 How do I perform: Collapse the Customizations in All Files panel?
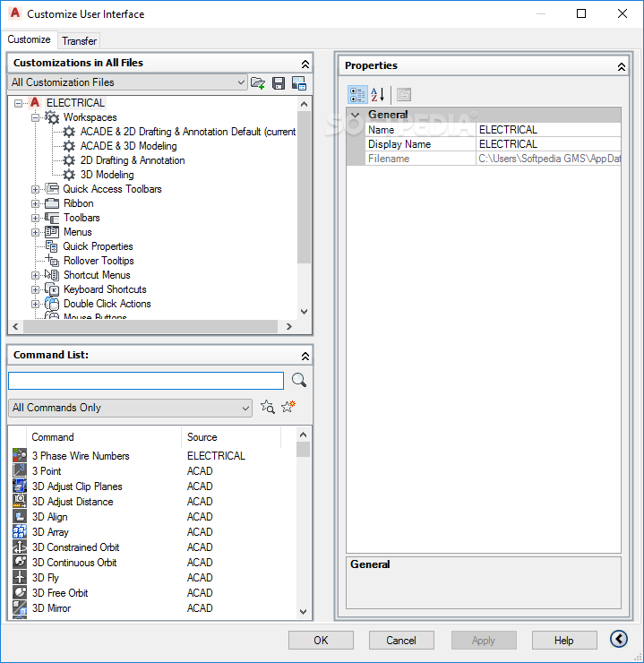tap(305, 64)
